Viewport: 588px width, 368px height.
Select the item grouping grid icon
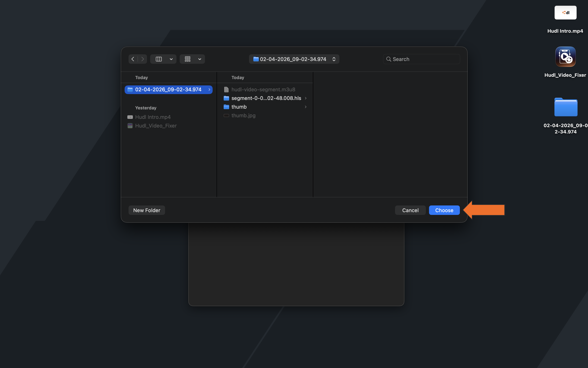(187, 59)
